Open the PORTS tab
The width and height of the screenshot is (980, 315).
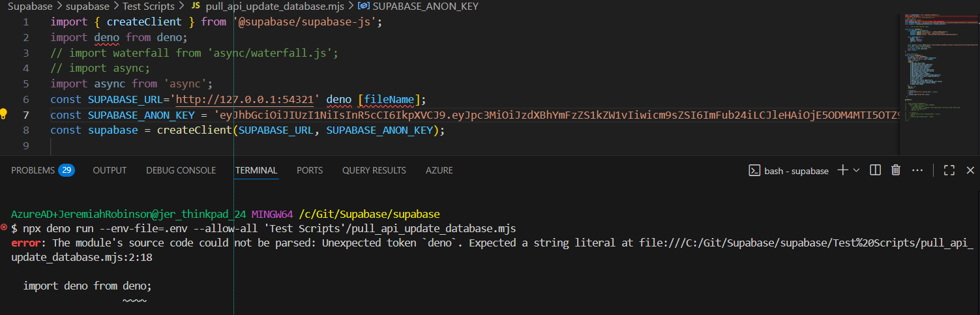[x=310, y=170]
